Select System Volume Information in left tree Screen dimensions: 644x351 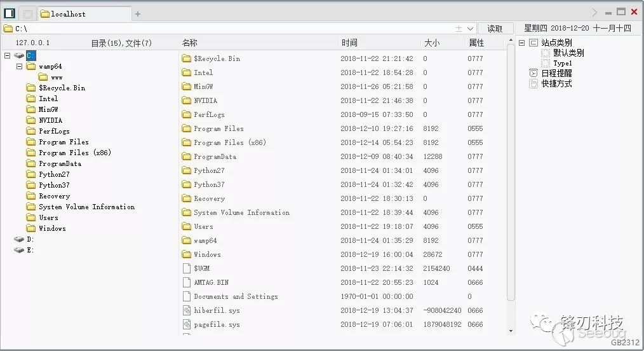pos(80,207)
